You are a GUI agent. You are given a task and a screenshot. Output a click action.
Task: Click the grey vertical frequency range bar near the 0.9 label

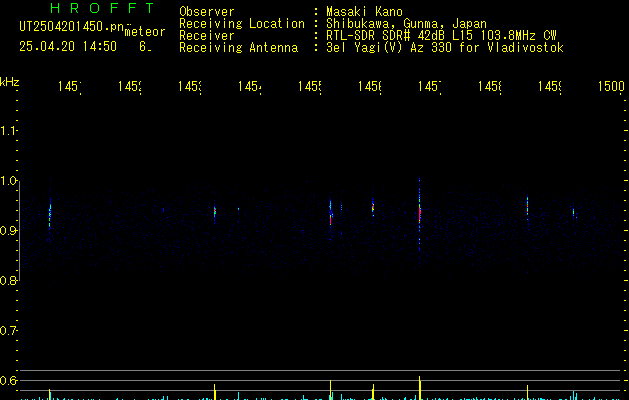click(20, 231)
